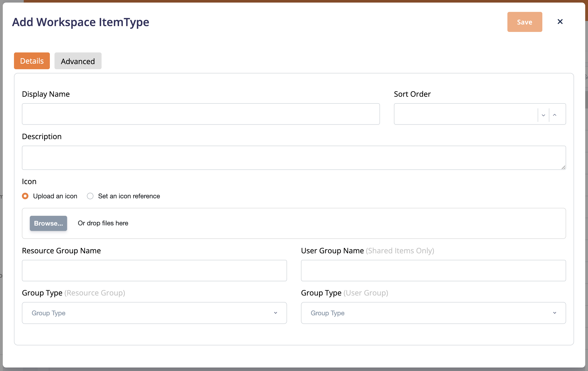
Task: Decrease the Sort Order value
Action: click(543, 115)
